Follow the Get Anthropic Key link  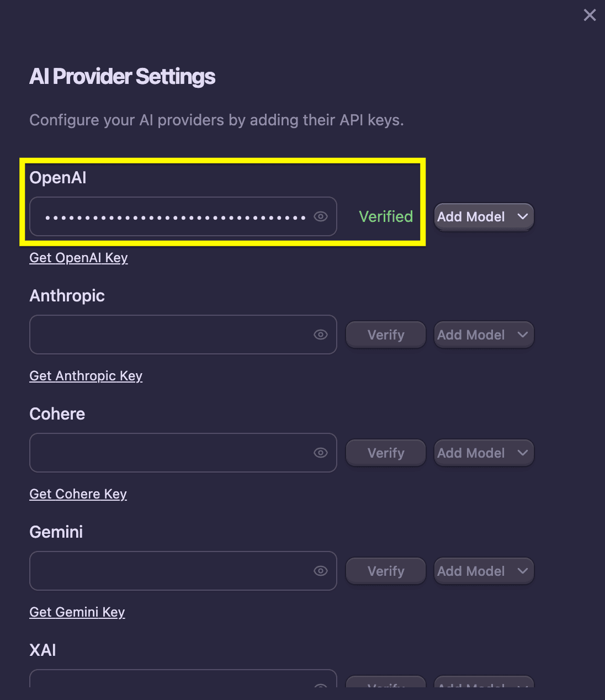[86, 376]
